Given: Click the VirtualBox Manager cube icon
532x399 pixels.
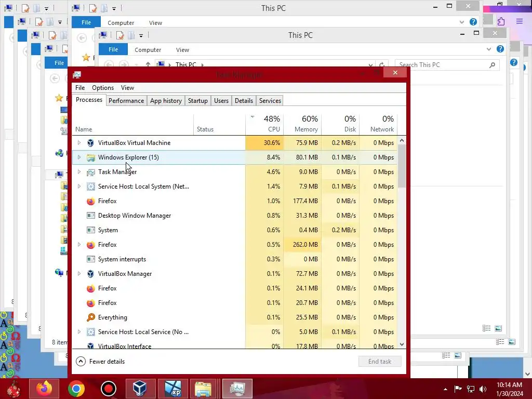Looking at the screenshot, I should [x=90, y=274].
